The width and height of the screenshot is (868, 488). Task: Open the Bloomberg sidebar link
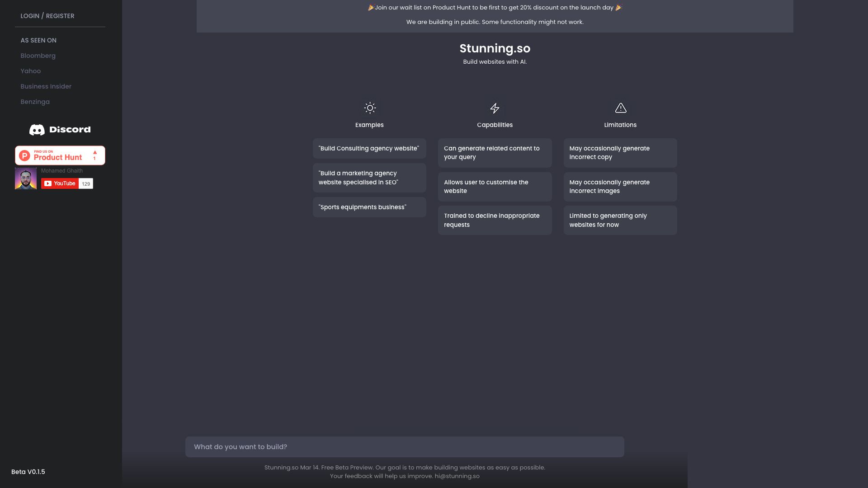click(x=38, y=56)
